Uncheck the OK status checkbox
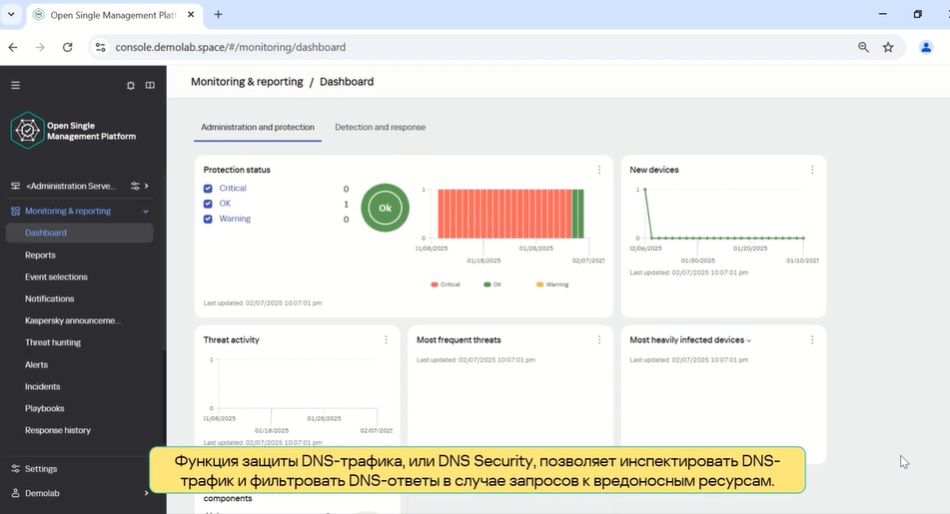The image size is (950, 514). click(x=208, y=204)
